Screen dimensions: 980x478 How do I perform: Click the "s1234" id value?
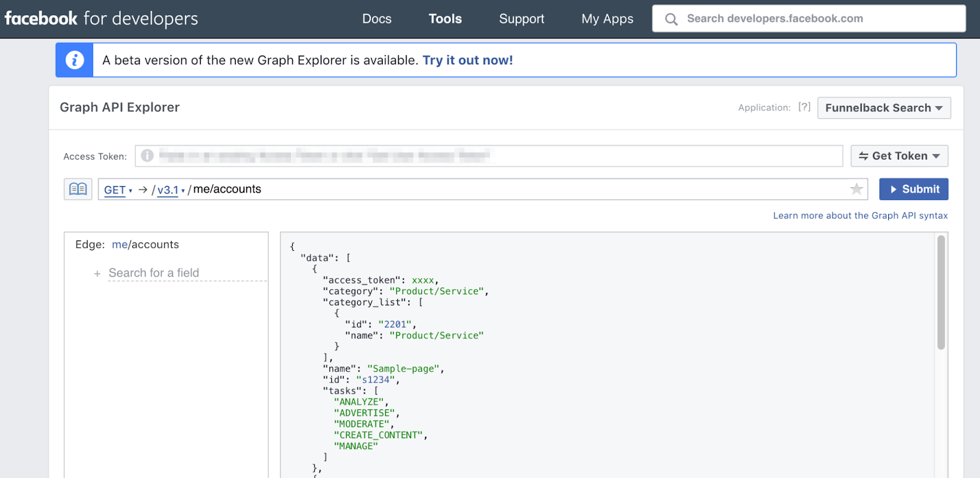coord(375,379)
